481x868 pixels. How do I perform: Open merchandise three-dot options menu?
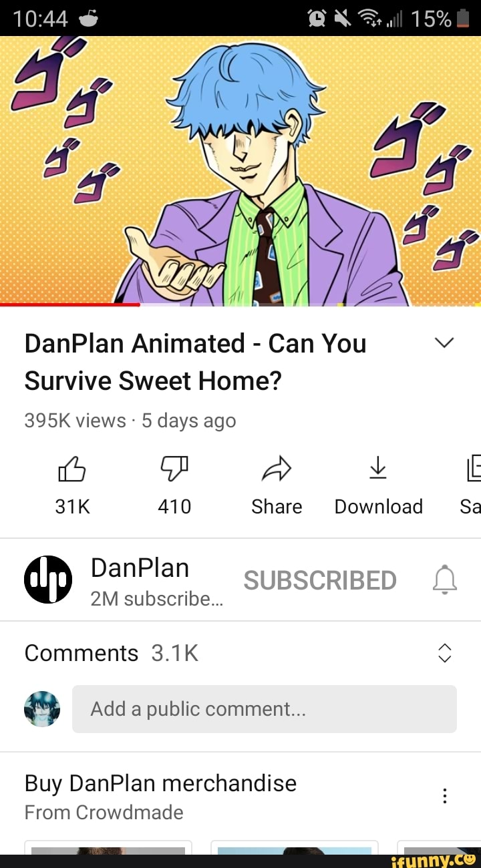[x=445, y=796]
